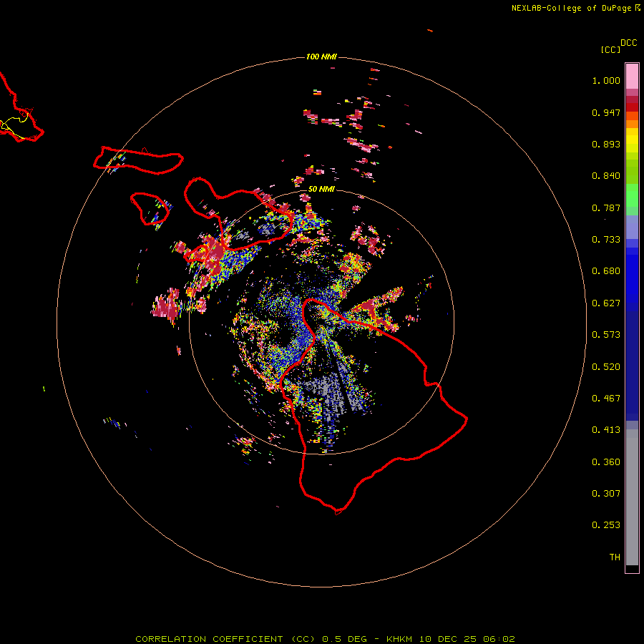This screenshot has height=644, width=644.
Task: Click the 0.467 legend value
Action: 606,399
